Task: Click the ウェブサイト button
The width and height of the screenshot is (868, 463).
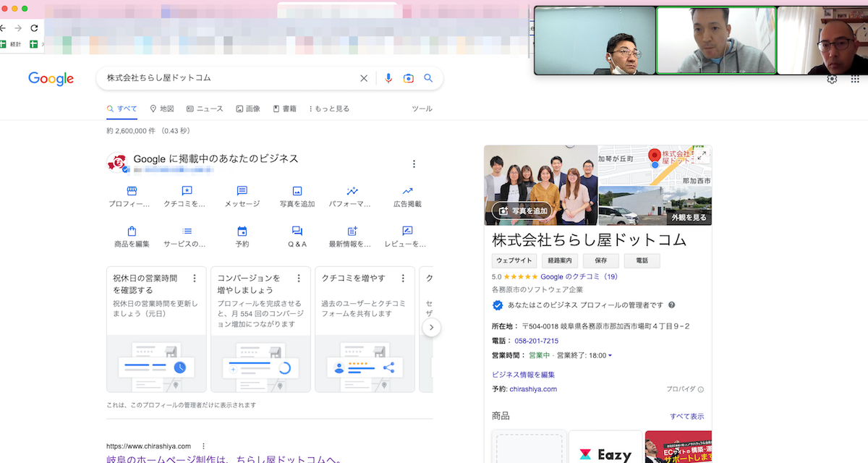Action: tap(514, 260)
